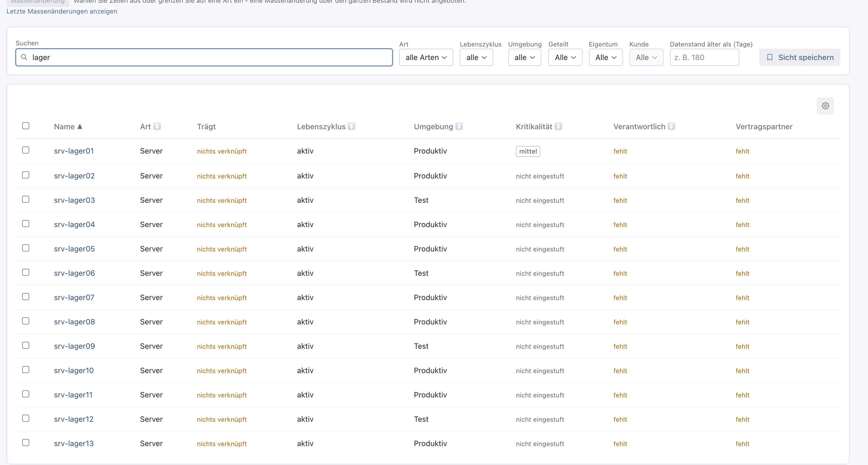This screenshot has height=465, width=868.
Task: Open the Kunde filter dropdown
Action: [x=646, y=57]
